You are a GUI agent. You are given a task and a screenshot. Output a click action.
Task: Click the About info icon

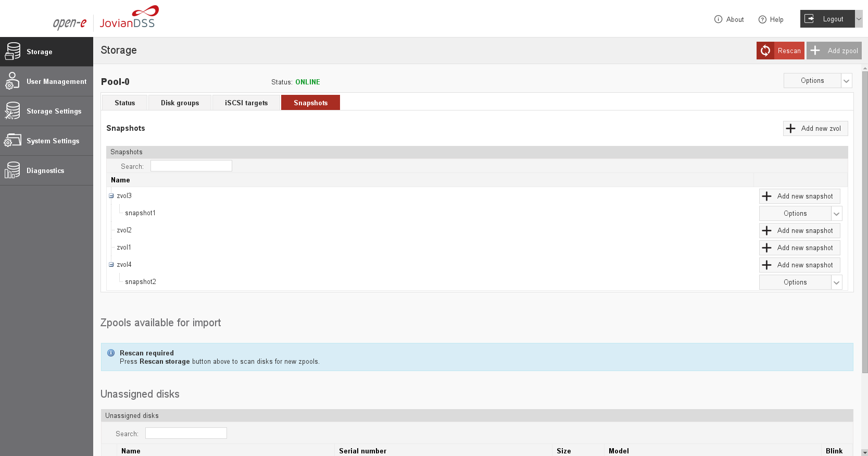click(x=719, y=19)
